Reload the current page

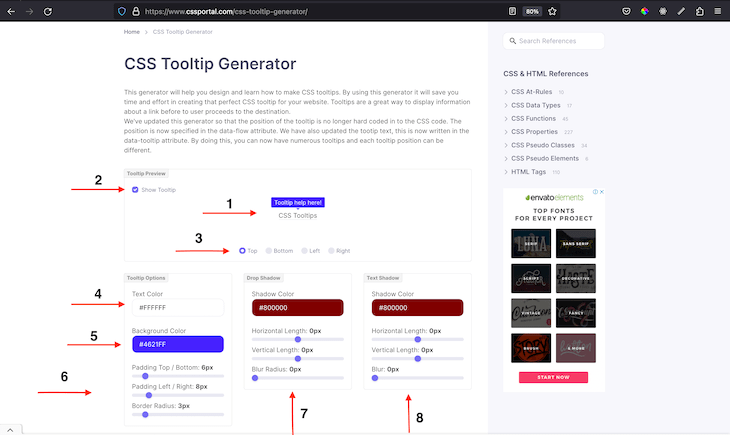click(50, 11)
